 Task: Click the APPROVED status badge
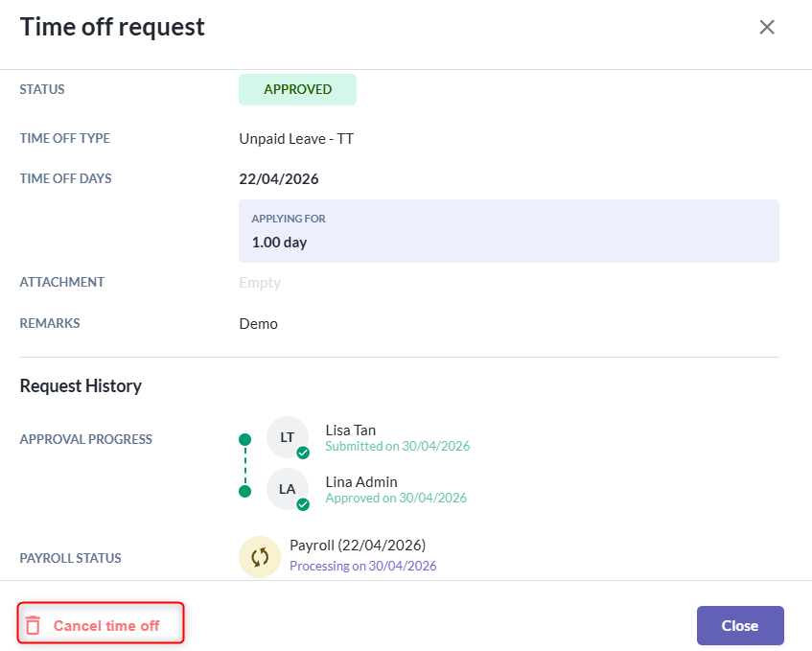point(297,89)
